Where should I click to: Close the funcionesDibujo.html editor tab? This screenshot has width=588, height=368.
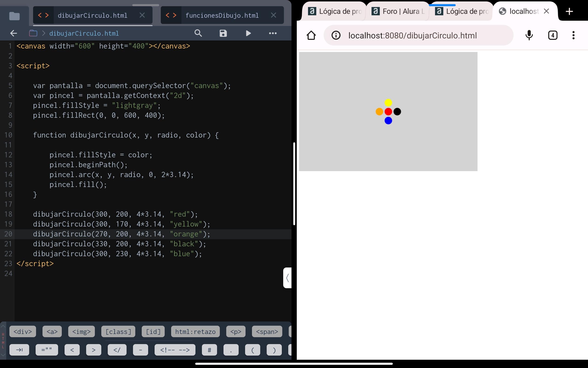pyautogui.click(x=273, y=15)
